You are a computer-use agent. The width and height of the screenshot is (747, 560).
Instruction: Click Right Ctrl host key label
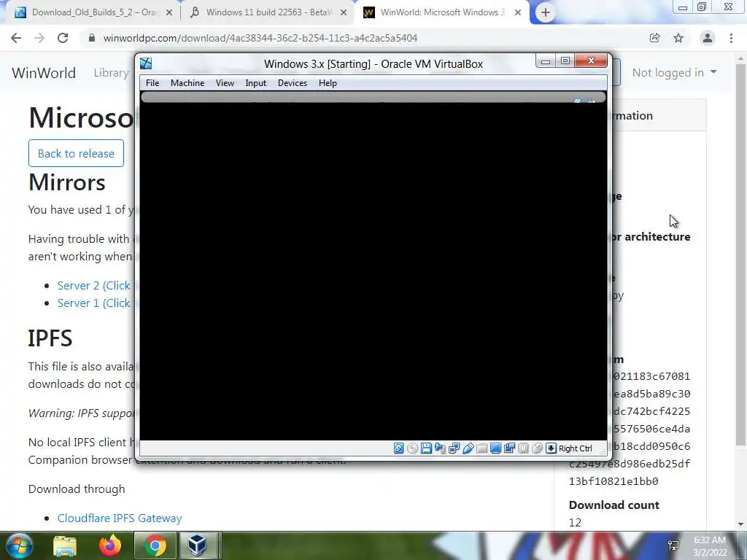[575, 448]
